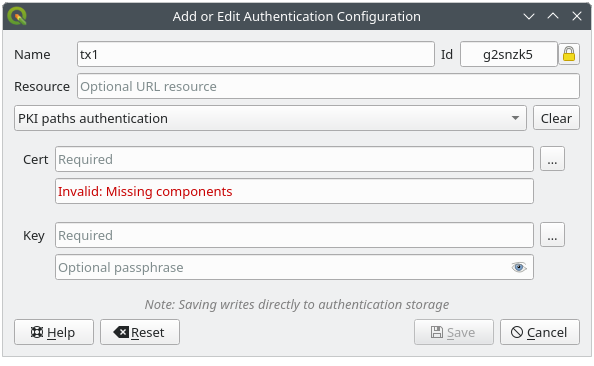Click the Key Required path field

click(x=294, y=235)
